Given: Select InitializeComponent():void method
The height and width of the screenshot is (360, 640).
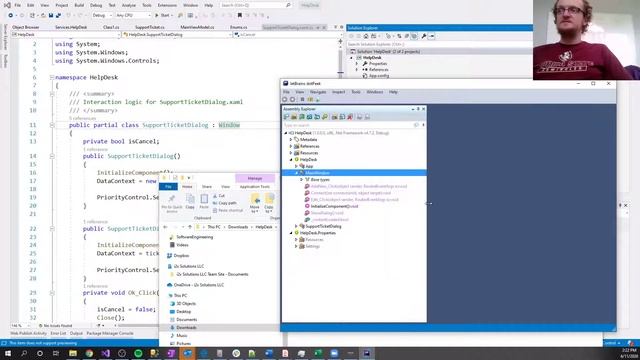Looking at the screenshot, I should (334, 207).
